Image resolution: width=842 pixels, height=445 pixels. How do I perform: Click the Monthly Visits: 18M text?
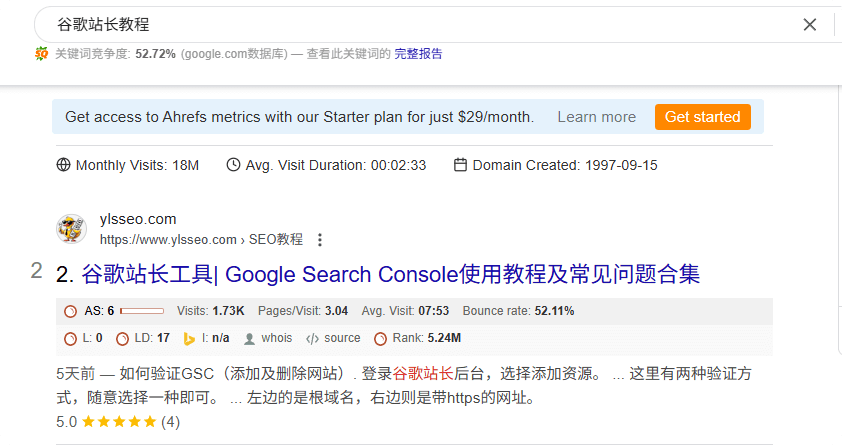[x=137, y=165]
